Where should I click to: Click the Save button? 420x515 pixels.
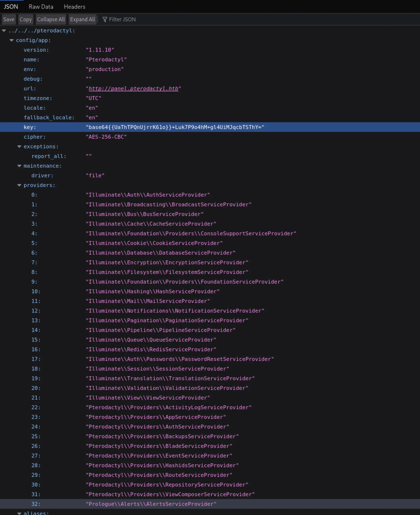tap(9, 19)
